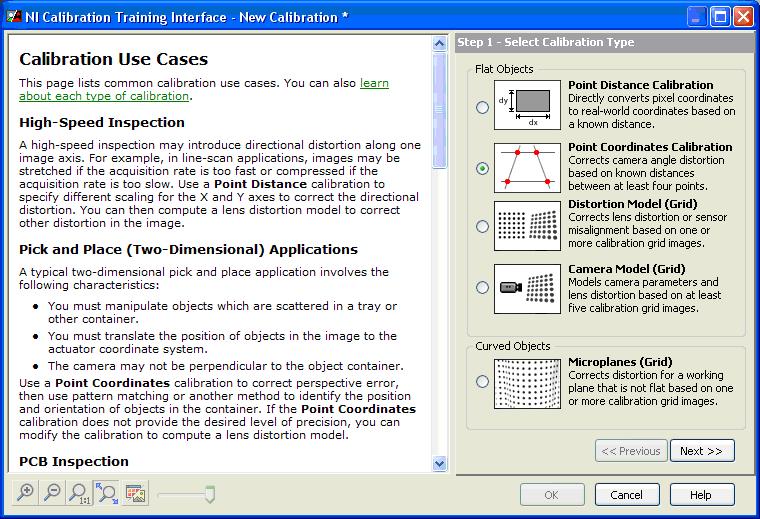The image size is (760, 519).
Task: Click the image zoom slider handle
Action: (210, 495)
